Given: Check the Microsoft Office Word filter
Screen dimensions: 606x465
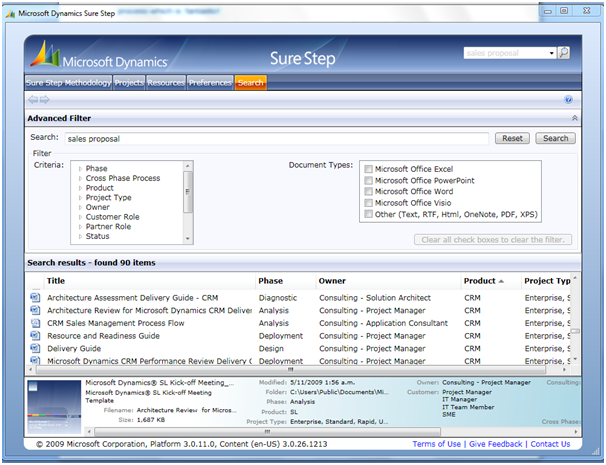Looking at the screenshot, I should [x=369, y=191].
